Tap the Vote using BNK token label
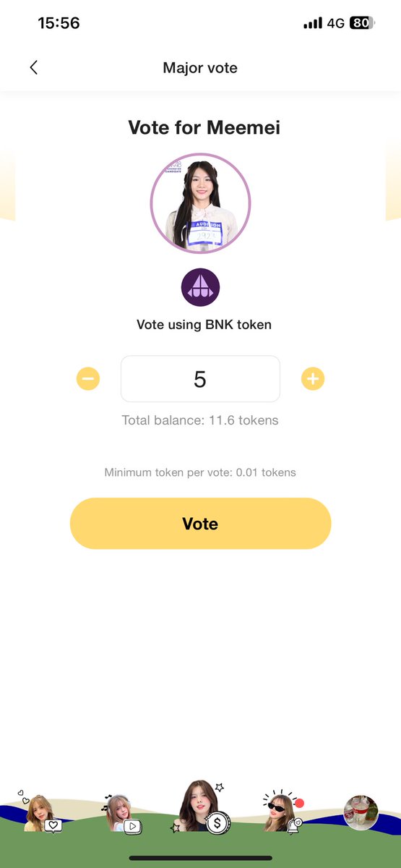Viewport: 401px width, 868px height. (204, 325)
